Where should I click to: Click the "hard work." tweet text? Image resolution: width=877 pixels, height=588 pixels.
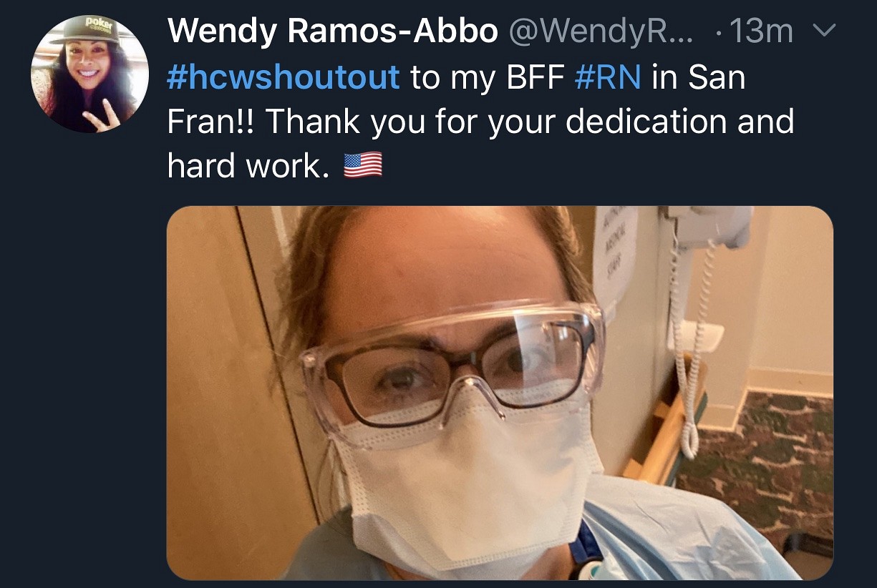248,166
